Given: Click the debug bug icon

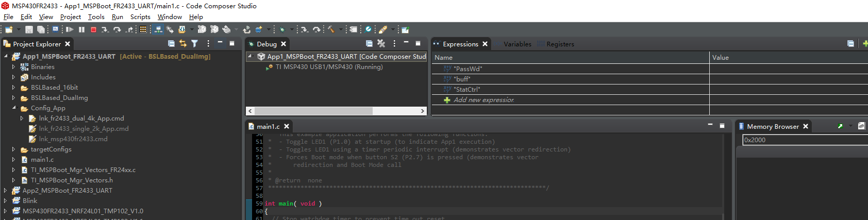Looking at the screenshot, I should [282, 29].
